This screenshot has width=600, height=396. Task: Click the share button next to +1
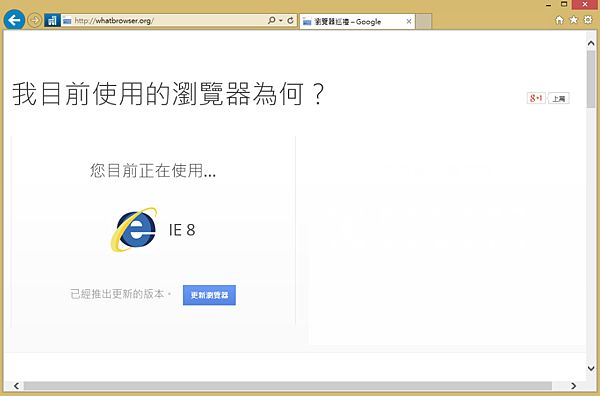coord(559,98)
